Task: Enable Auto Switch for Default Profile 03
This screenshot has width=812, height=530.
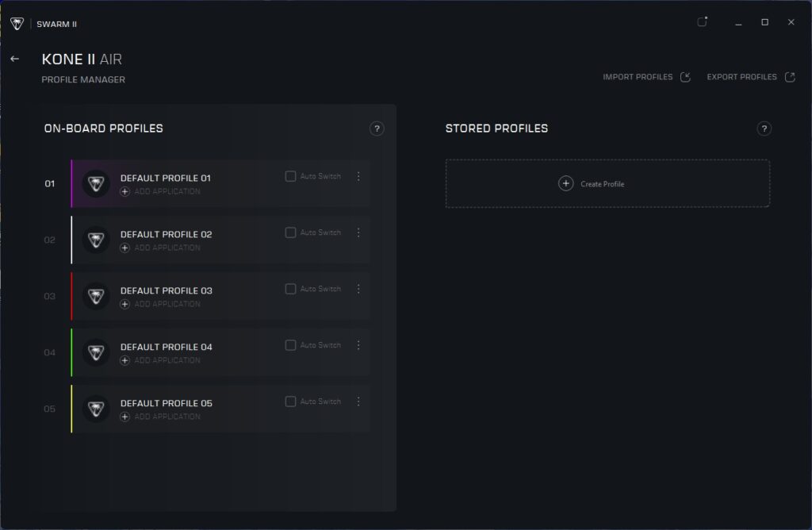Action: click(290, 289)
